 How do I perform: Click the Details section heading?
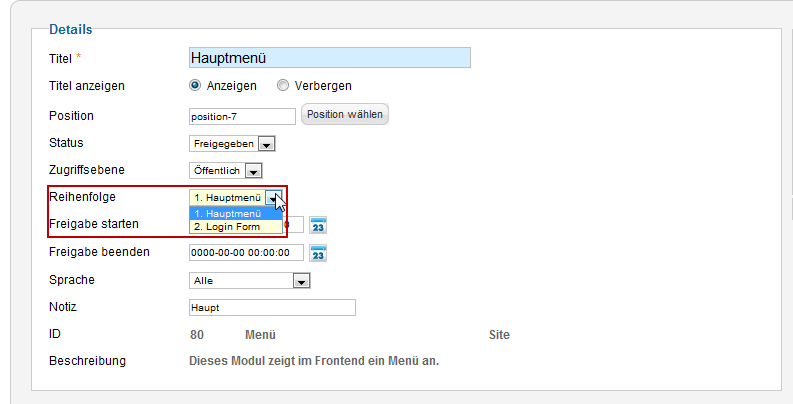coord(71,29)
